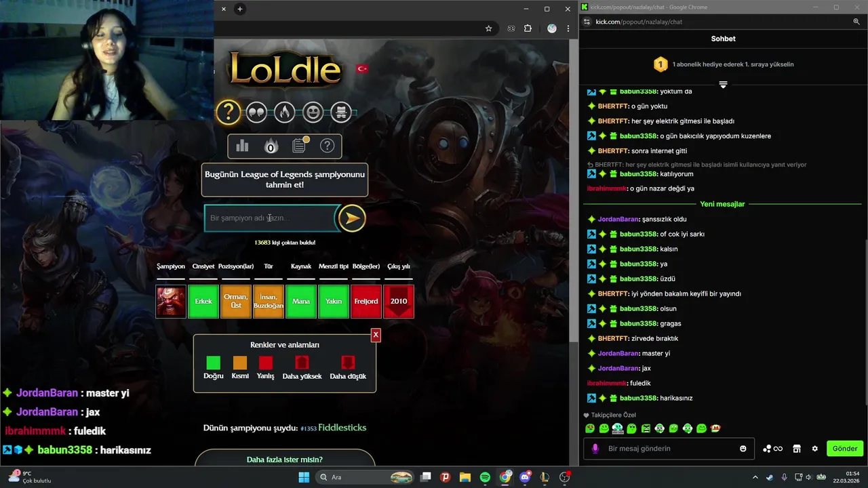
Task: Open the statistics bar chart icon
Action: point(242,146)
